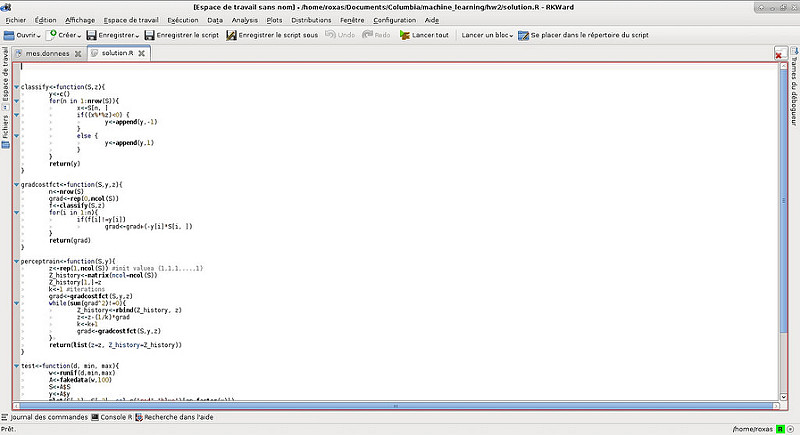Collapse the gradcostfct function fold marker
Image resolution: width=800 pixels, height=435 pixels.
[16, 185]
